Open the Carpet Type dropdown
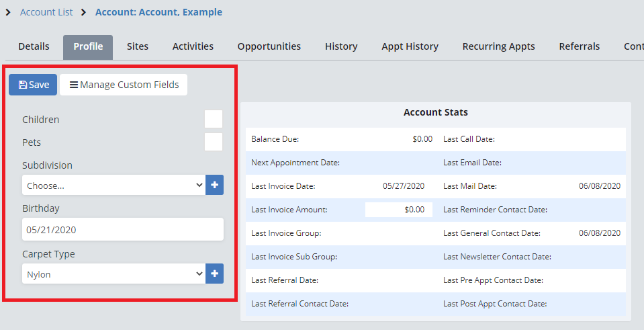The height and width of the screenshot is (330, 644). pos(113,274)
